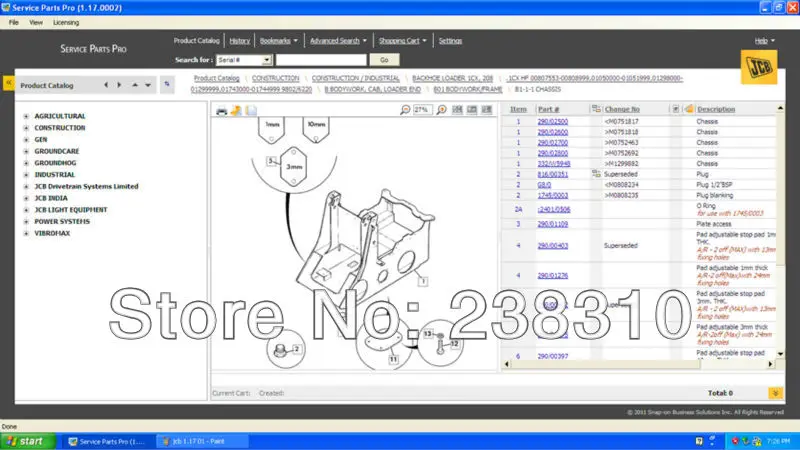Select the JCB INDIA tree item
This screenshot has width=800, height=450.
(x=51, y=198)
